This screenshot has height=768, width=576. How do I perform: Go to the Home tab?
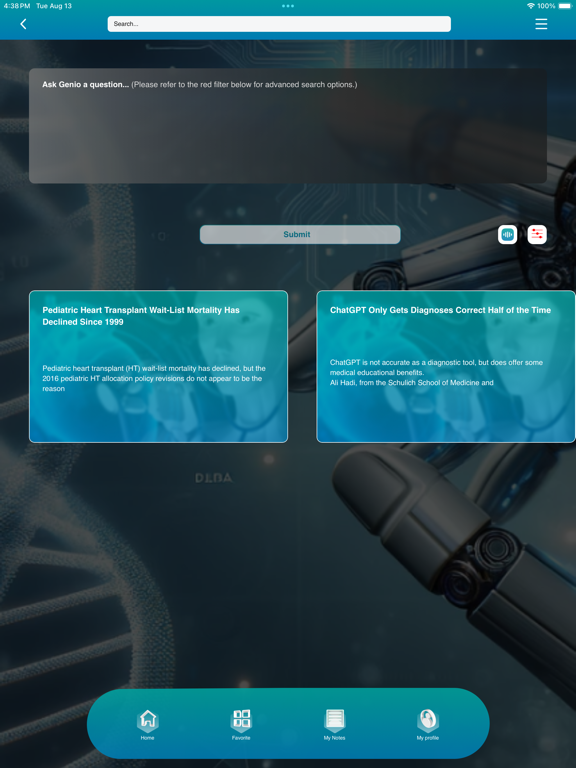147,724
